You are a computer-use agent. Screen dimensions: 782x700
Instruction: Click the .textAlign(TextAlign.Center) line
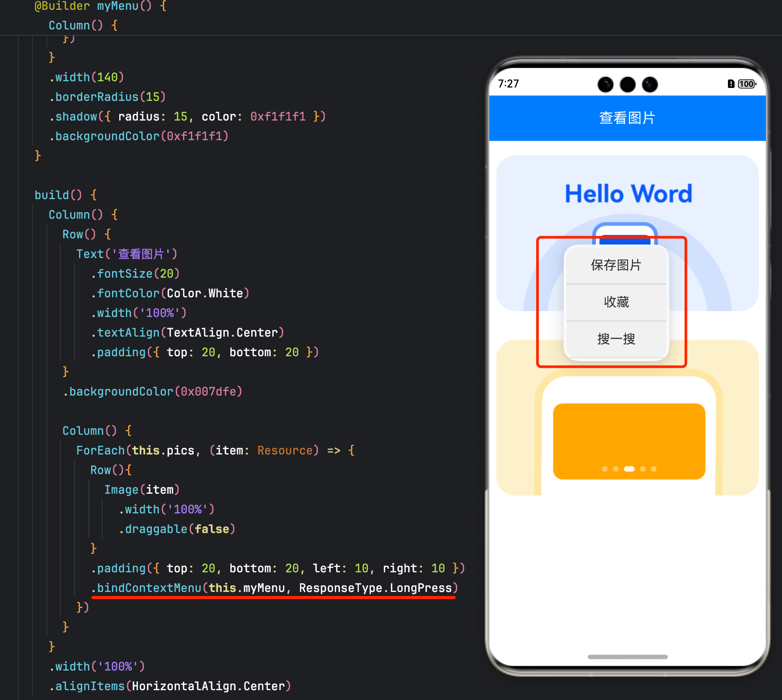tap(187, 333)
